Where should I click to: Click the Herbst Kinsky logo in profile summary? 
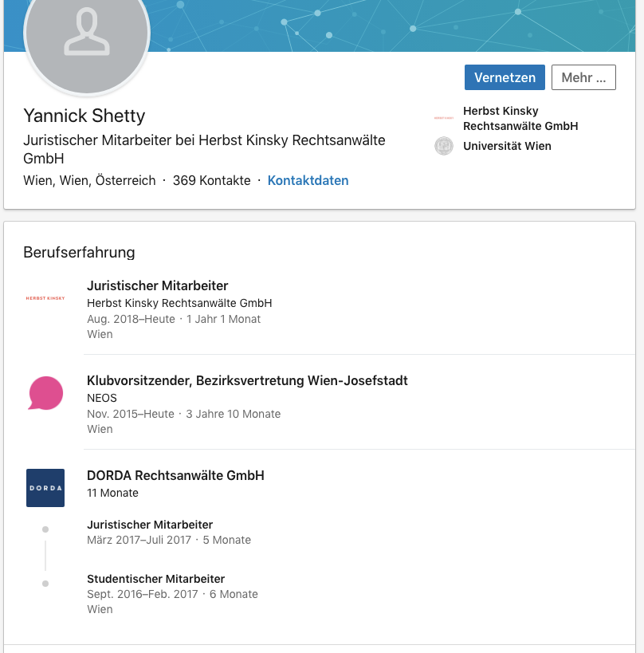tap(444, 118)
